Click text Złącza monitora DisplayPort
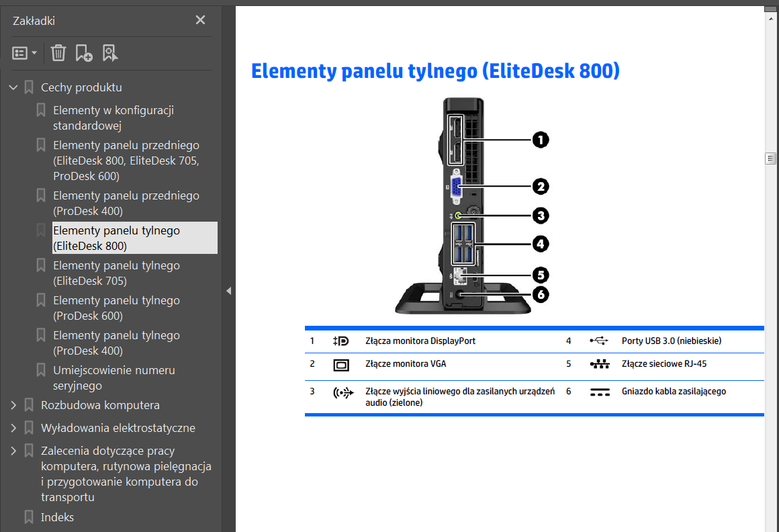This screenshot has width=779, height=532. [x=420, y=341]
